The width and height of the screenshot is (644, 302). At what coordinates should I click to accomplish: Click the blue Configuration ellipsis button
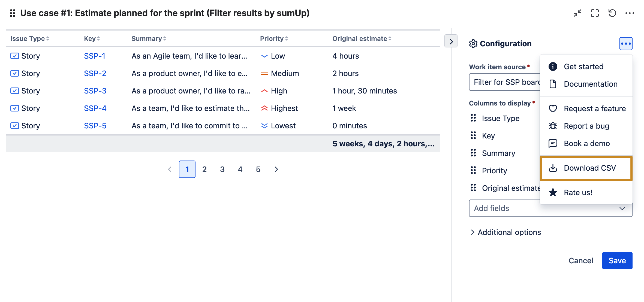(626, 44)
